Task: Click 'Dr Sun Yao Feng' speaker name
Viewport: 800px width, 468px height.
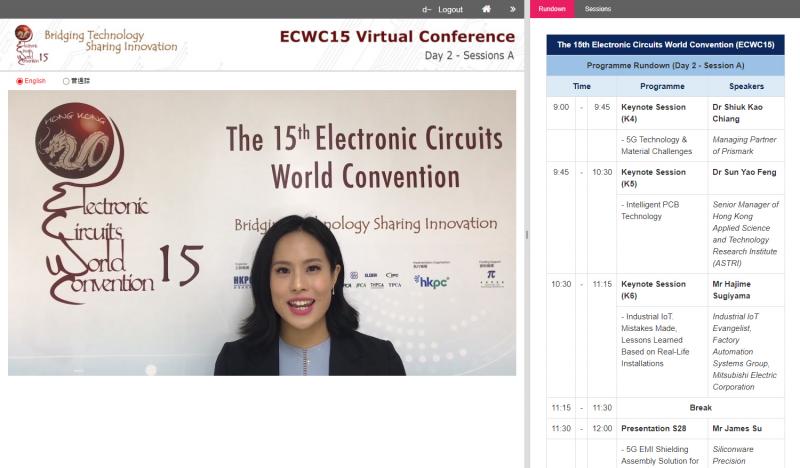Action: pyautogui.click(x=744, y=173)
